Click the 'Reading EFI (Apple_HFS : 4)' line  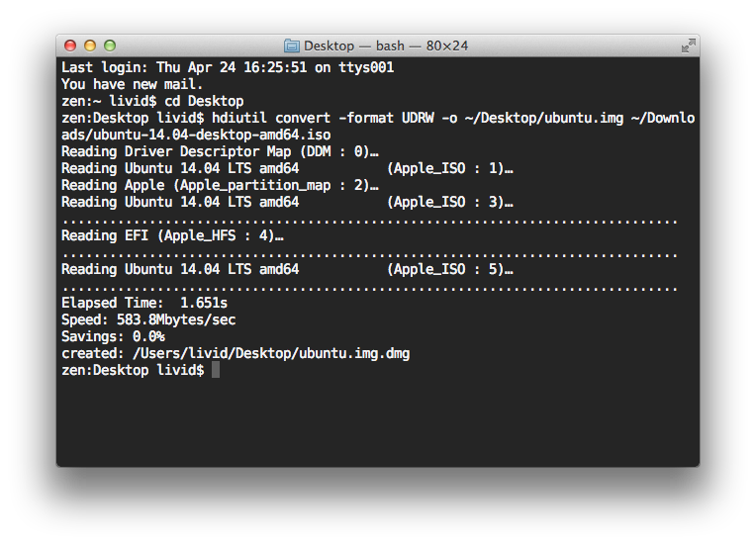pos(172,235)
